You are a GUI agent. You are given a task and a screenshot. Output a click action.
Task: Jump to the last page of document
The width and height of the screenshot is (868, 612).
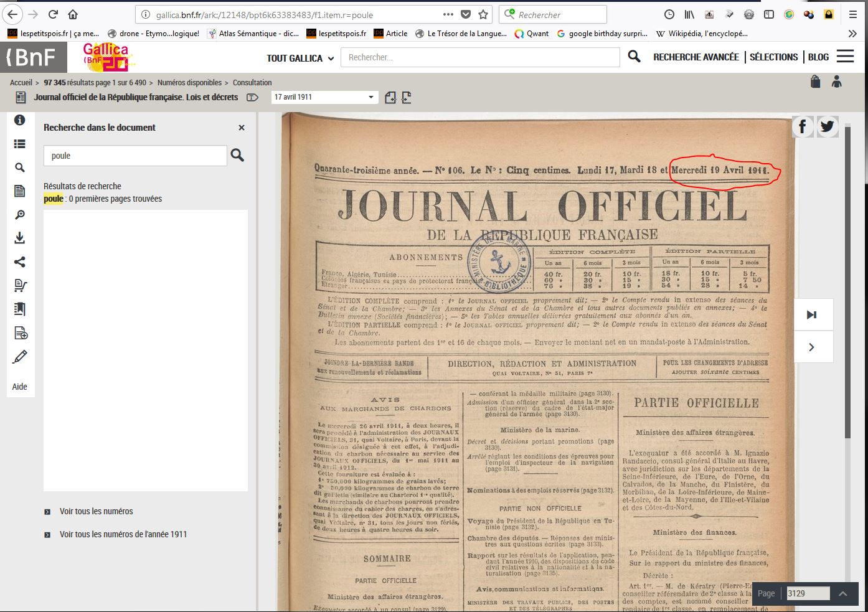[812, 314]
